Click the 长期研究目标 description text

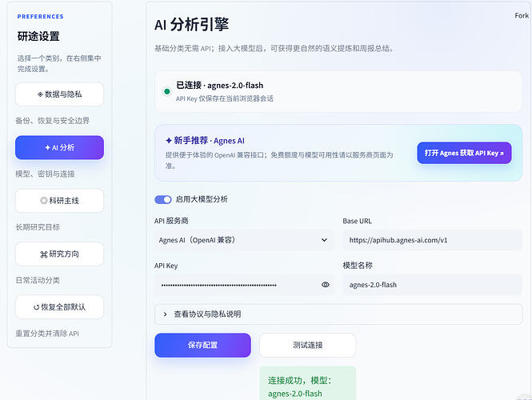[38, 227]
